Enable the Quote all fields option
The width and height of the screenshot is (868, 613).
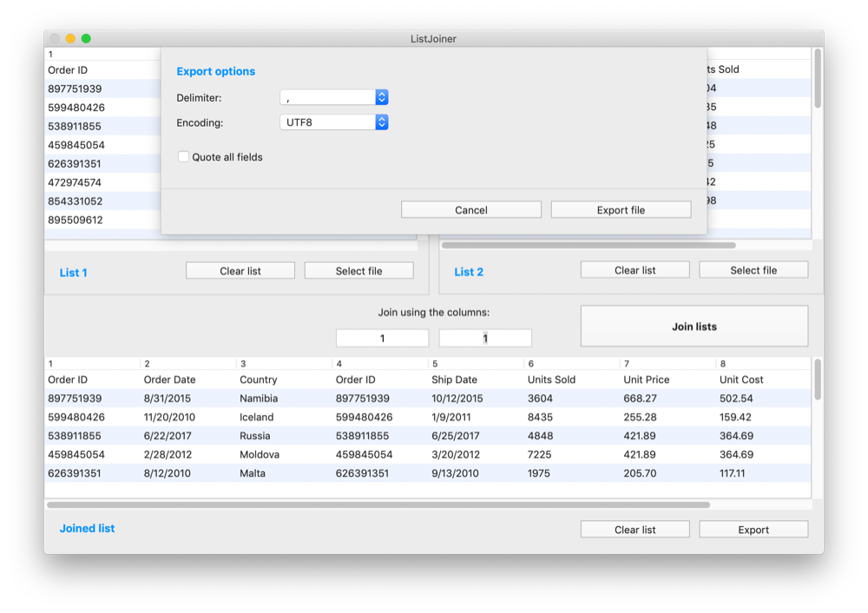183,156
